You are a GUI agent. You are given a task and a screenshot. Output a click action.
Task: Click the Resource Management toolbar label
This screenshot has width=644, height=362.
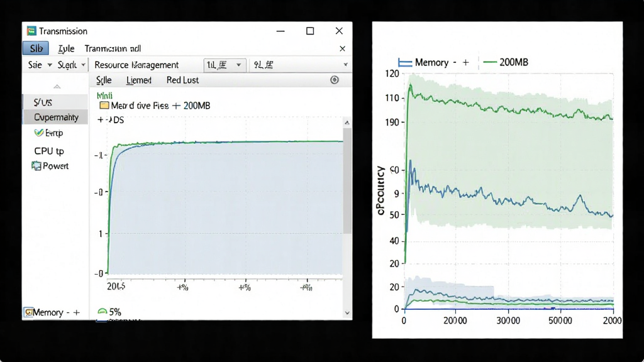pyautogui.click(x=136, y=65)
